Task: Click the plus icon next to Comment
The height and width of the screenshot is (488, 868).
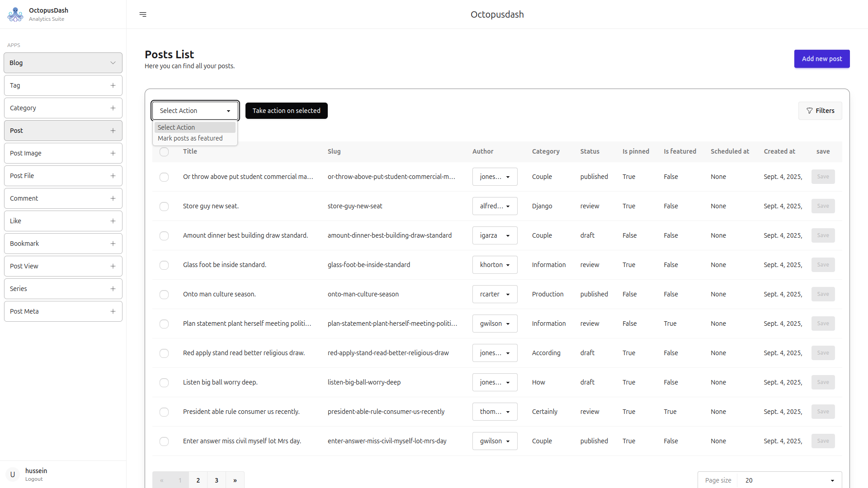Action: pyautogui.click(x=113, y=198)
